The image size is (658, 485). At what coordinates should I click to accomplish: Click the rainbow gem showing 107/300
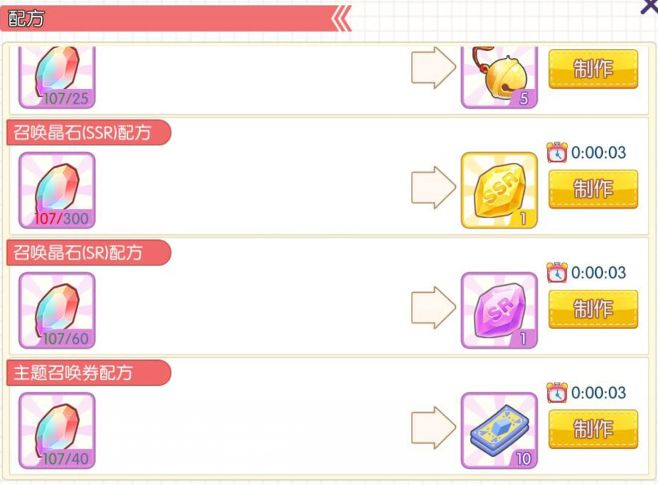point(56,189)
